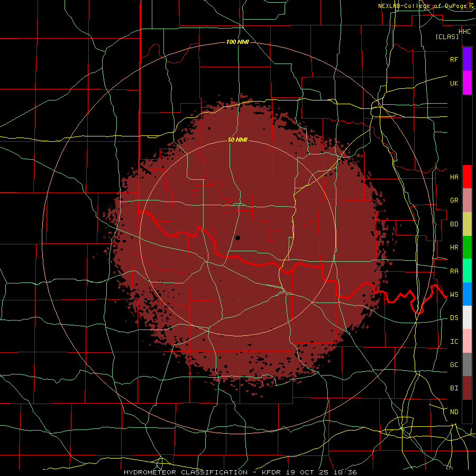This screenshot has height=476, width=476.
Task: Click the black radar site dot
Action: click(237, 238)
